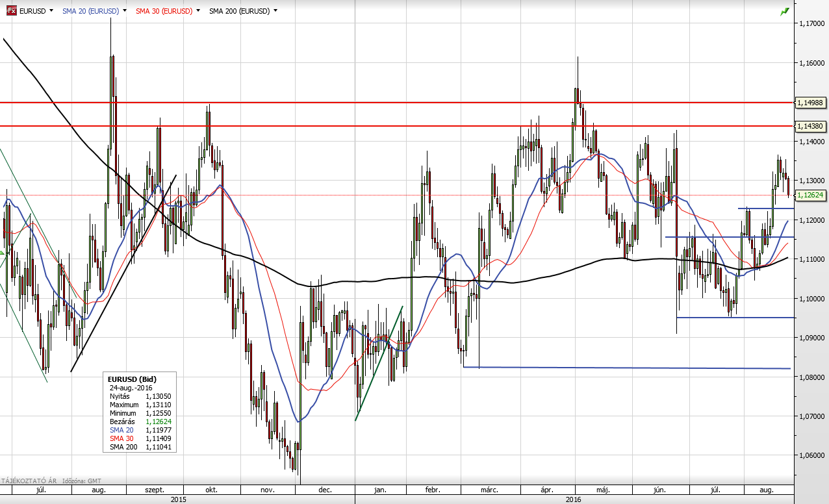Click the date 24-aug.-2016 in info box
The image size is (829, 504).
131,388
